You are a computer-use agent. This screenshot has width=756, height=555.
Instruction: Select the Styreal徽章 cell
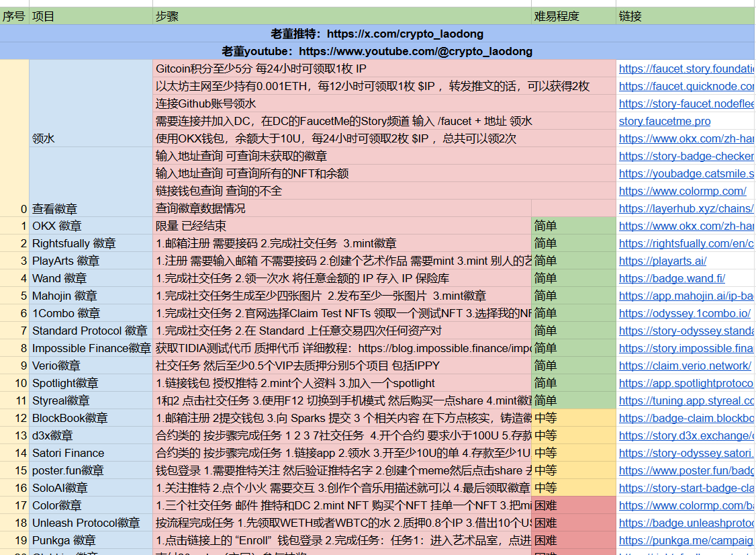coord(91,400)
